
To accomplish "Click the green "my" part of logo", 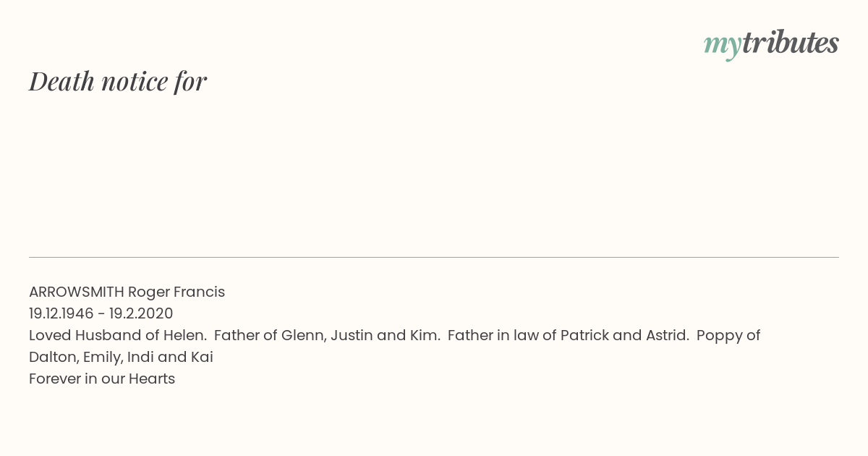I will point(722,46).
